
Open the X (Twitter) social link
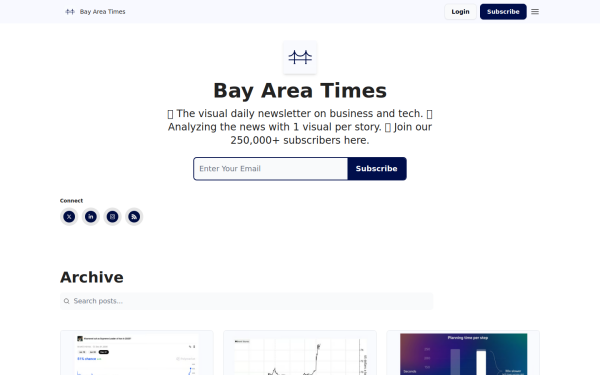(69, 217)
